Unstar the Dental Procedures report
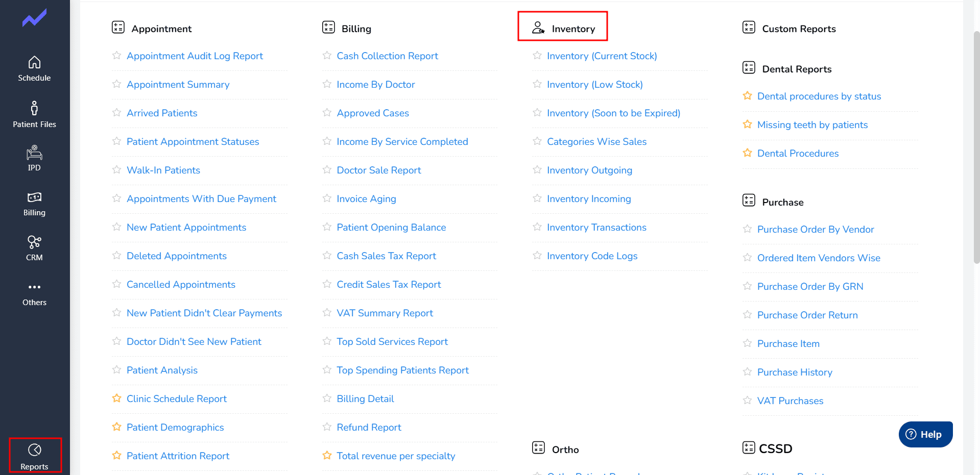 [747, 153]
